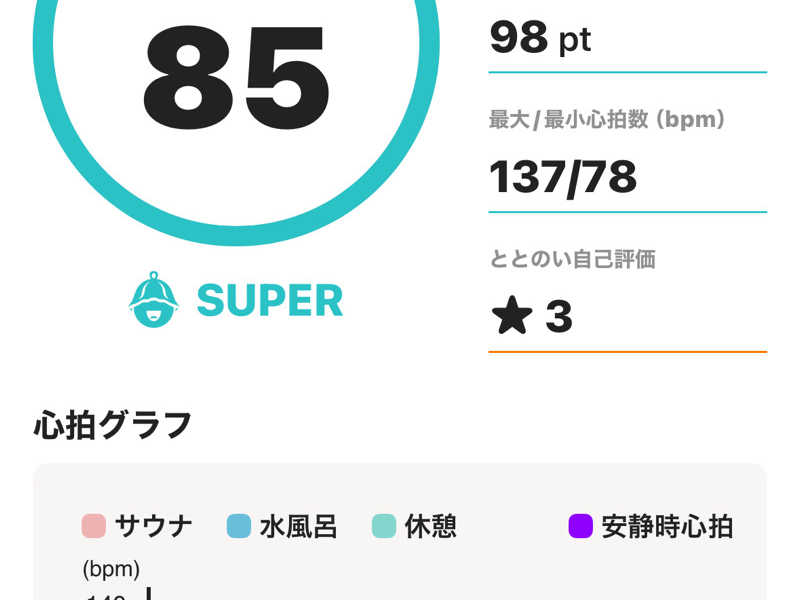Tap the teal score circle ring

pyautogui.click(x=236, y=235)
